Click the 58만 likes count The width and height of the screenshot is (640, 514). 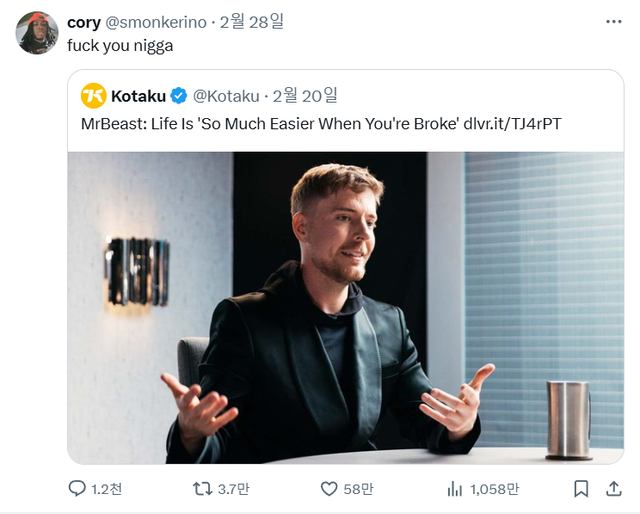pyautogui.click(x=359, y=489)
